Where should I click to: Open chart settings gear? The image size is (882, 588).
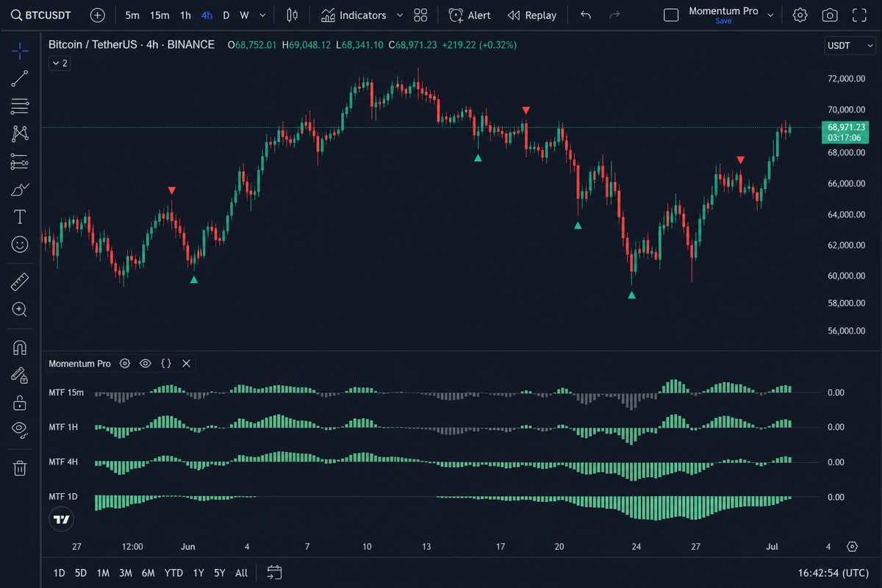tap(800, 15)
